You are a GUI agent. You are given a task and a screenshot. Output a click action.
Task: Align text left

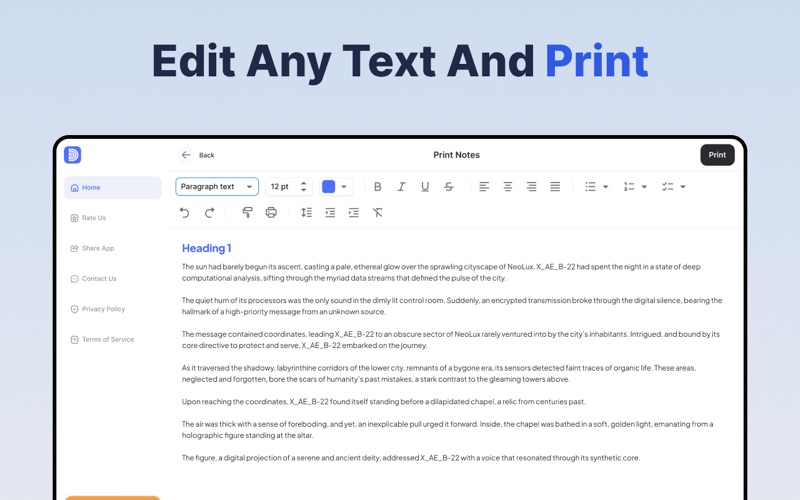[x=484, y=187]
